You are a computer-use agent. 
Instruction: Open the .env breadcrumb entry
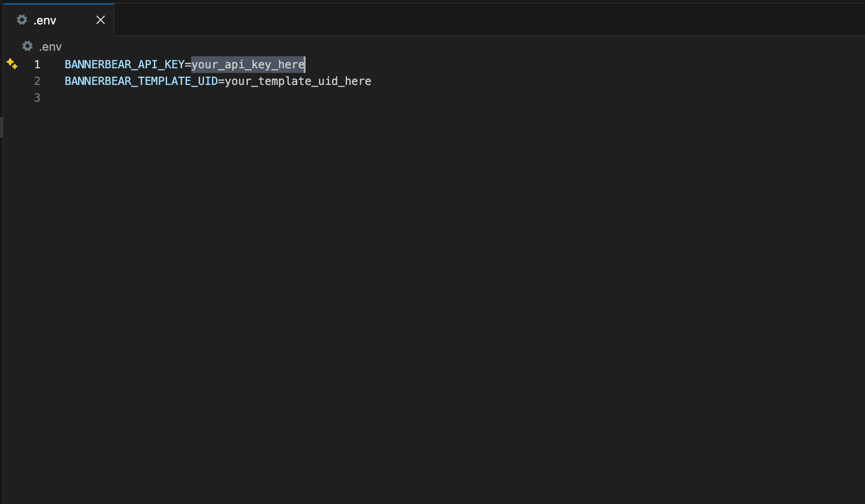coord(50,46)
